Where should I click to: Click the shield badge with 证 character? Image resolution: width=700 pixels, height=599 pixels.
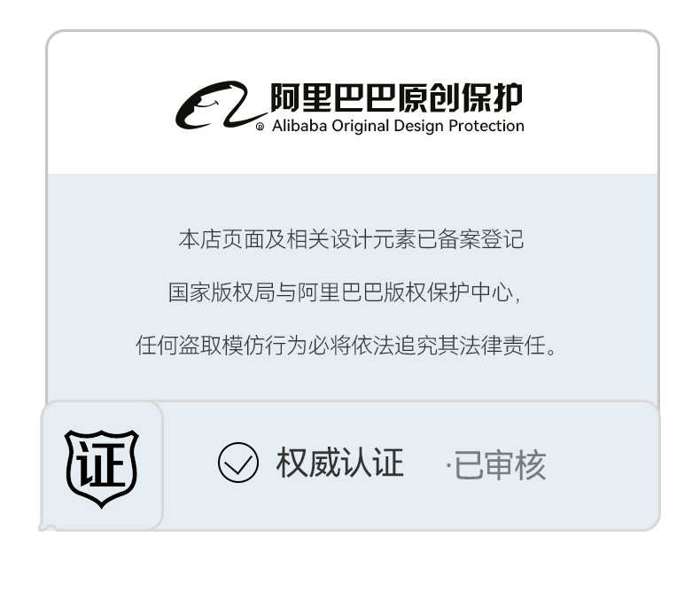(102, 469)
